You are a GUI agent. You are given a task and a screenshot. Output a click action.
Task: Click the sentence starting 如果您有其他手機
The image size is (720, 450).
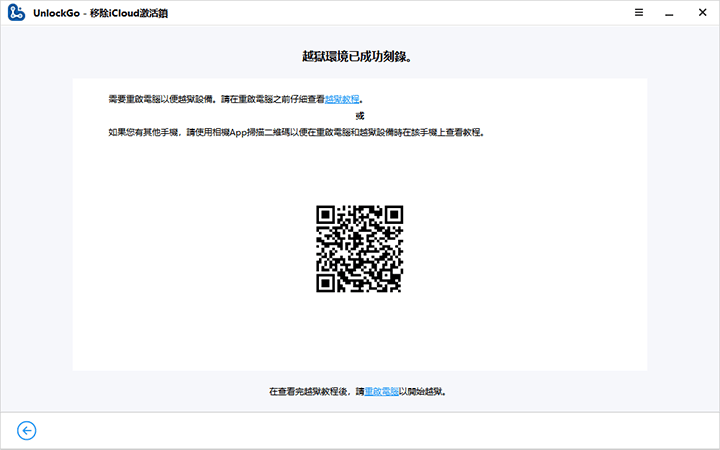[150, 131]
